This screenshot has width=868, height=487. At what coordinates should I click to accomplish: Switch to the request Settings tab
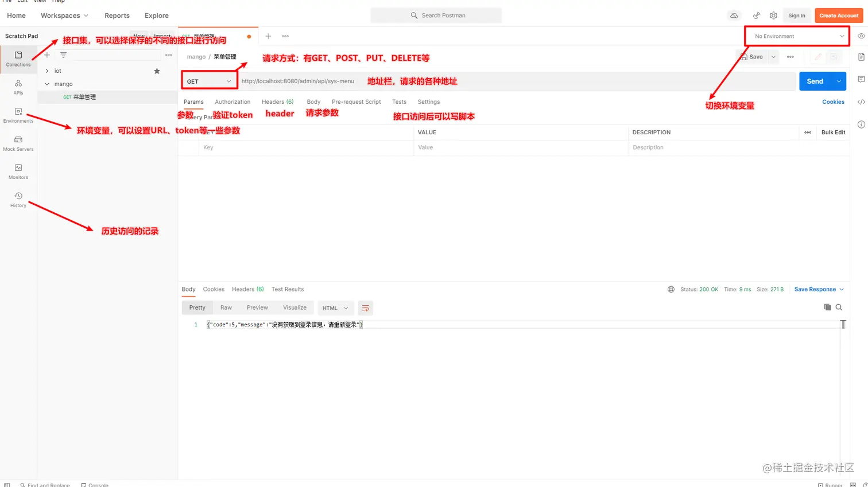(x=429, y=102)
